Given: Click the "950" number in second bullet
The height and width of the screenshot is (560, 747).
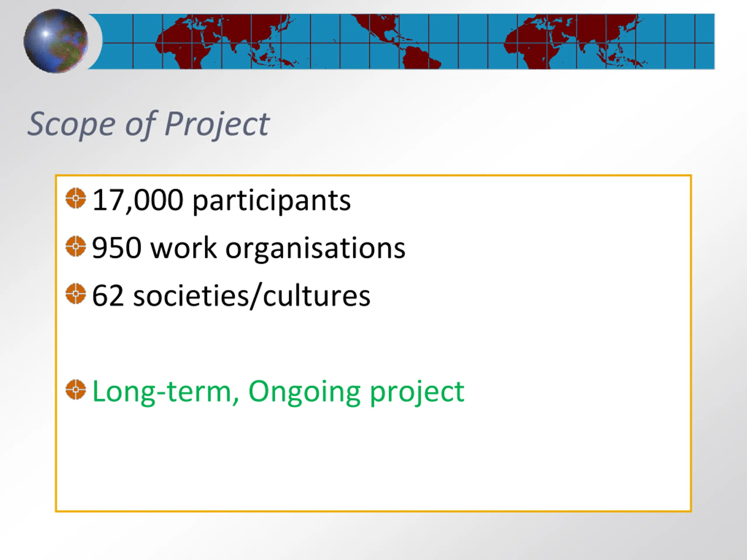Looking at the screenshot, I should point(116,248).
